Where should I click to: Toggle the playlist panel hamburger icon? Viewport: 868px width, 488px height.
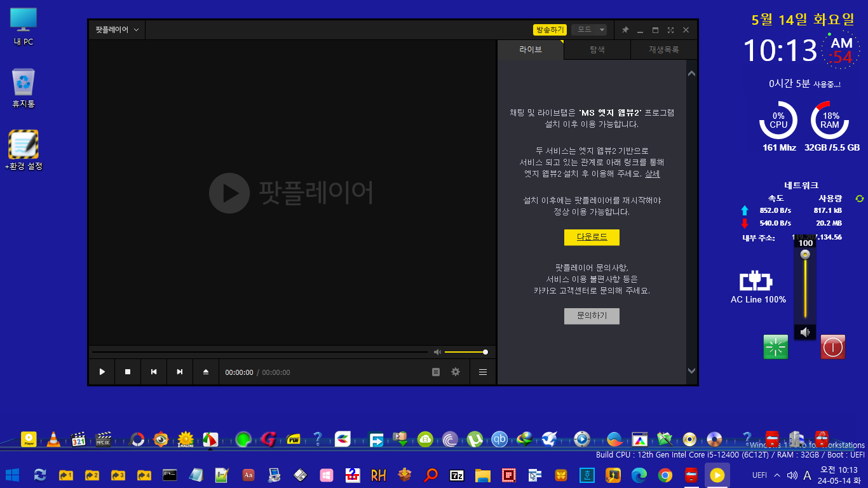coord(483,372)
